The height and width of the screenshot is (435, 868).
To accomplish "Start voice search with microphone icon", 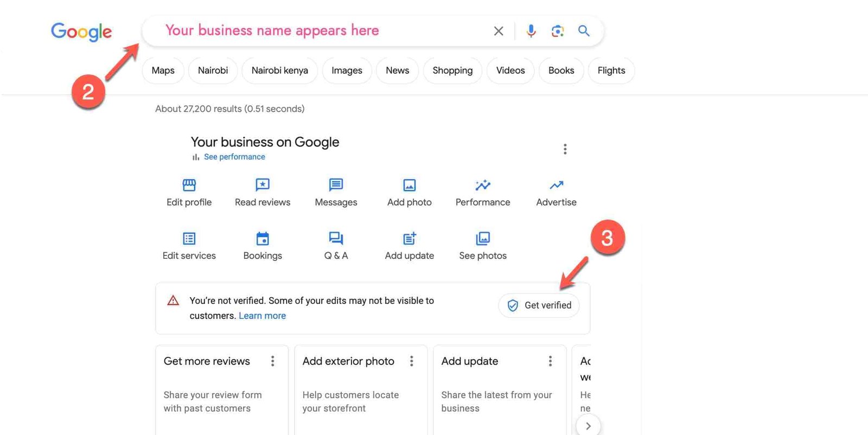I will point(531,31).
